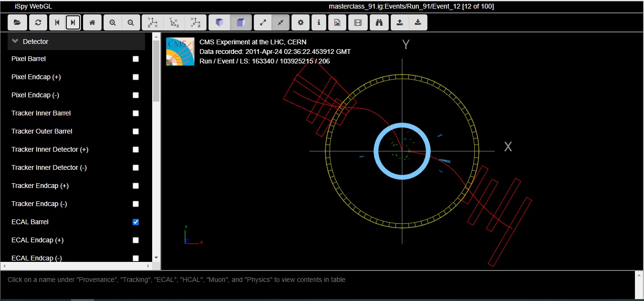644x301 pixels.
Task: Click the CMS logo thumbnail
Action: pos(180,52)
